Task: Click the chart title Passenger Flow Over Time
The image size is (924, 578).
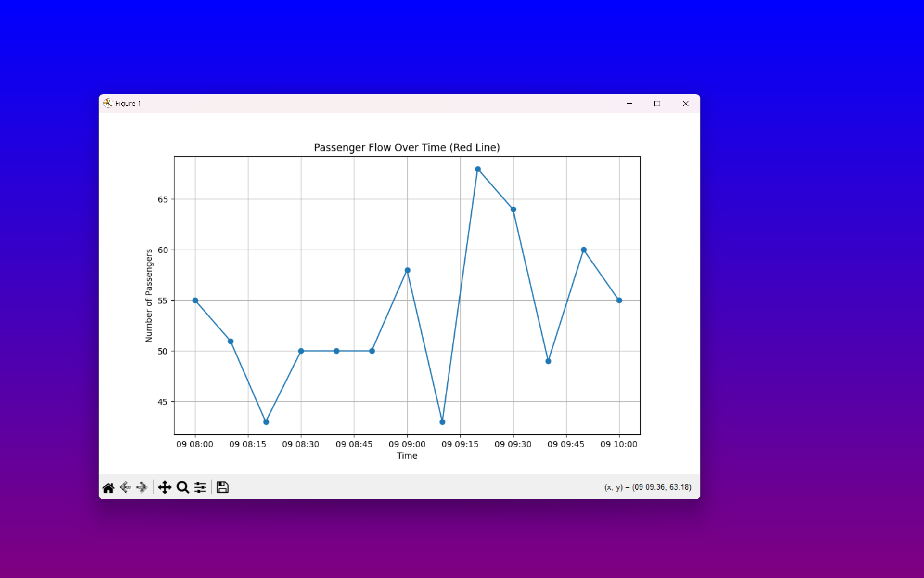Action: (x=407, y=147)
